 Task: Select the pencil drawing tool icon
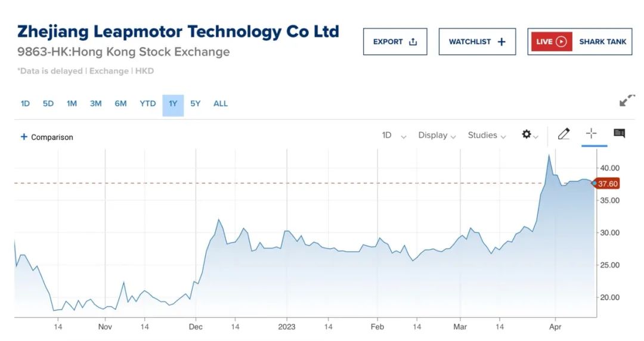(563, 134)
